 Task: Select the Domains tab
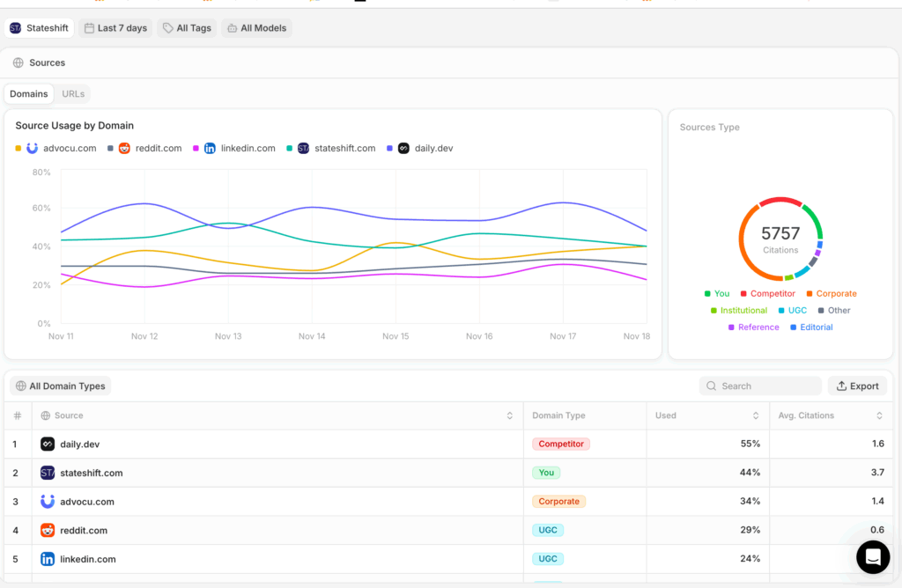(x=29, y=93)
